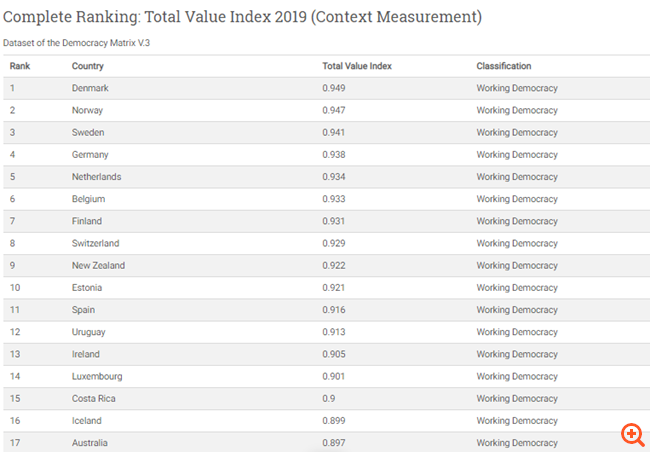Select the Spain row
650x452 pixels.
click(84, 310)
